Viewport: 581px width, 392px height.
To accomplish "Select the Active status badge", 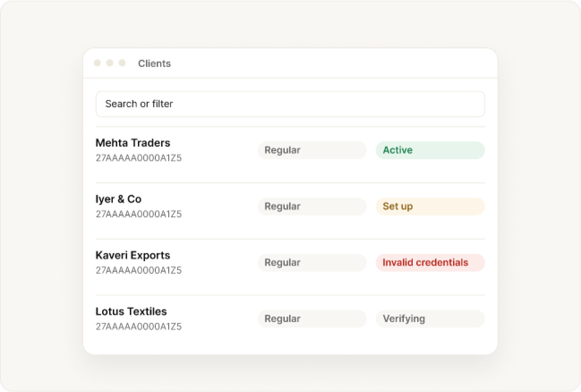I will coord(430,150).
